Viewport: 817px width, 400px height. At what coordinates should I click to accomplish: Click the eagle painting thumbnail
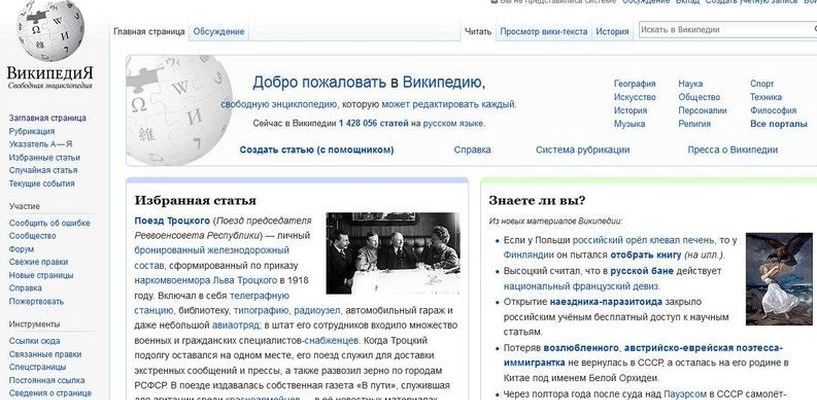[779, 279]
